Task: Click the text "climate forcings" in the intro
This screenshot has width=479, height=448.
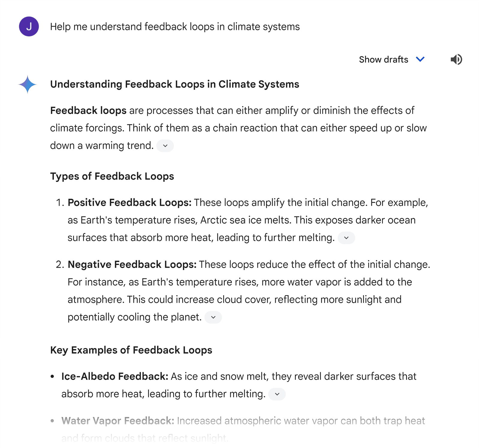Action: tap(87, 128)
